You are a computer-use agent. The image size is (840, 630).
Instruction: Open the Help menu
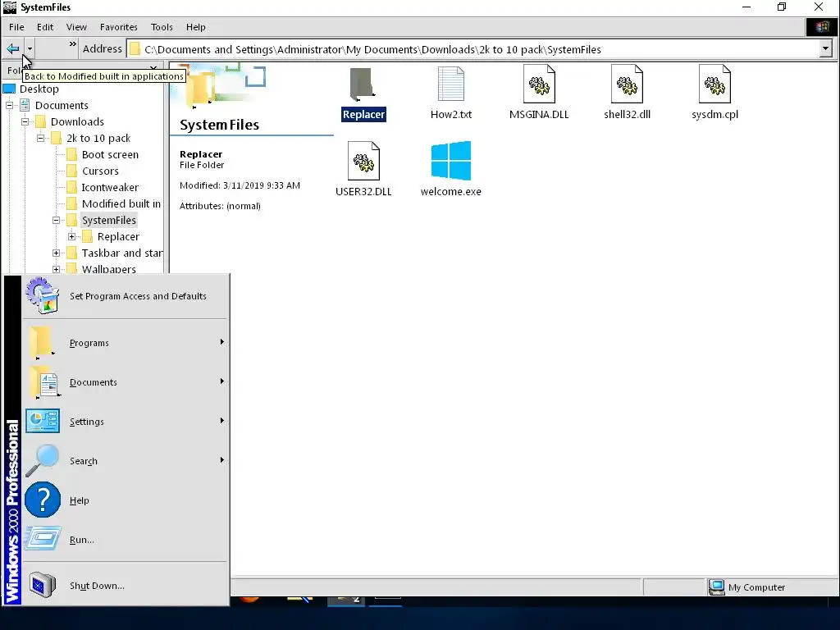point(195,27)
